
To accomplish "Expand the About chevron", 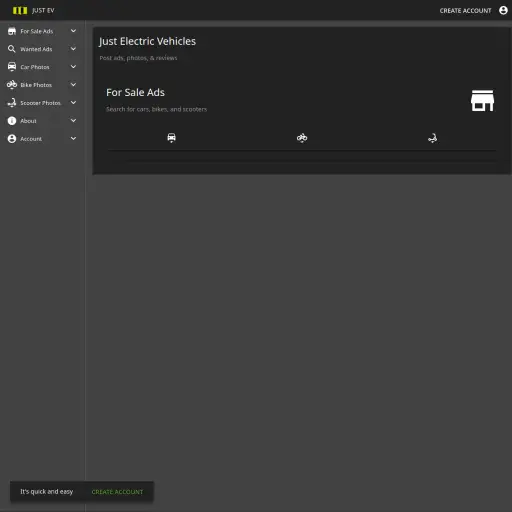I will coord(73,121).
